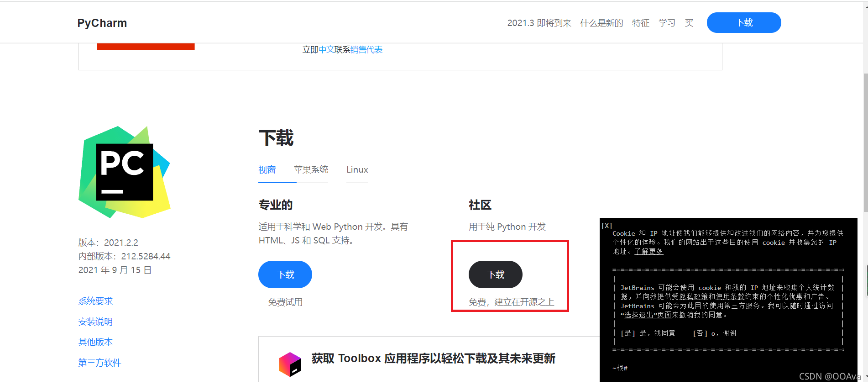Image resolution: width=868 pixels, height=385 pixels.
Task: Open the 特征 navigation item
Action: [641, 23]
